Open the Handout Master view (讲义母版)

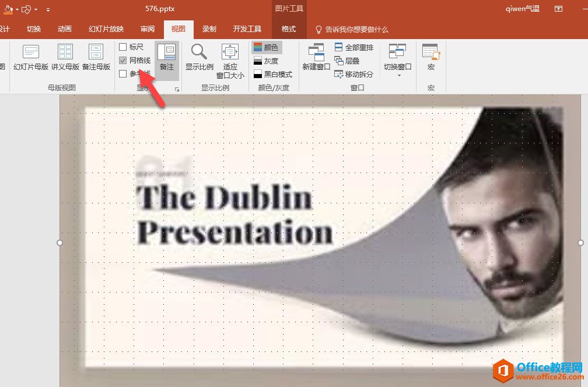(x=65, y=57)
